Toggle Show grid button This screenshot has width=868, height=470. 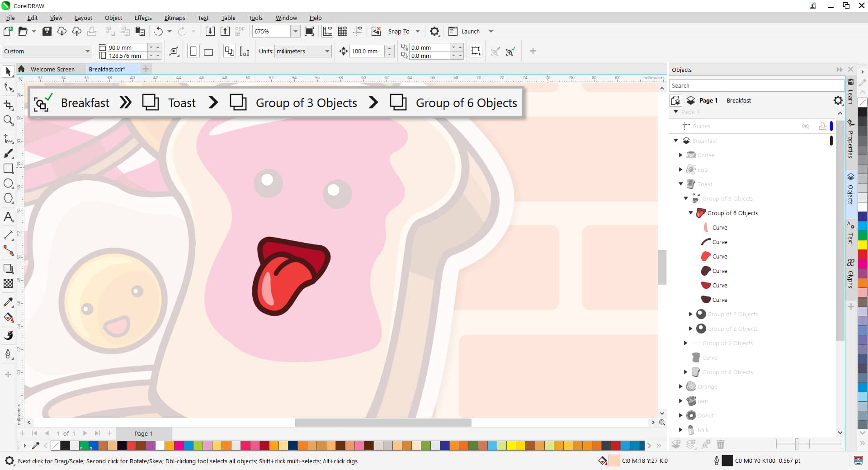pyautogui.click(x=343, y=31)
